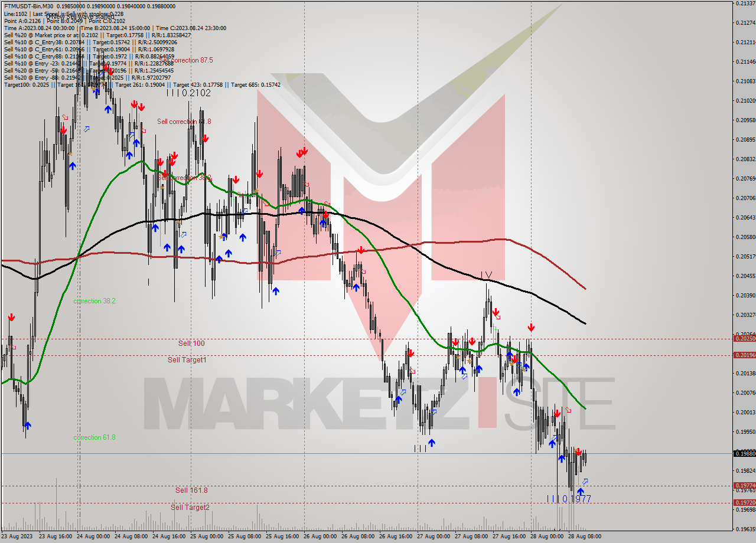Click the '25 Aug 00:00' time axis label

pyautogui.click(x=207, y=537)
